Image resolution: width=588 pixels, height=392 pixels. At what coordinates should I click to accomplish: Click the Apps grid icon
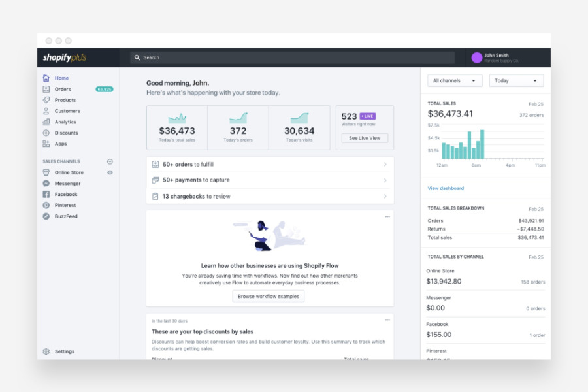pos(46,144)
